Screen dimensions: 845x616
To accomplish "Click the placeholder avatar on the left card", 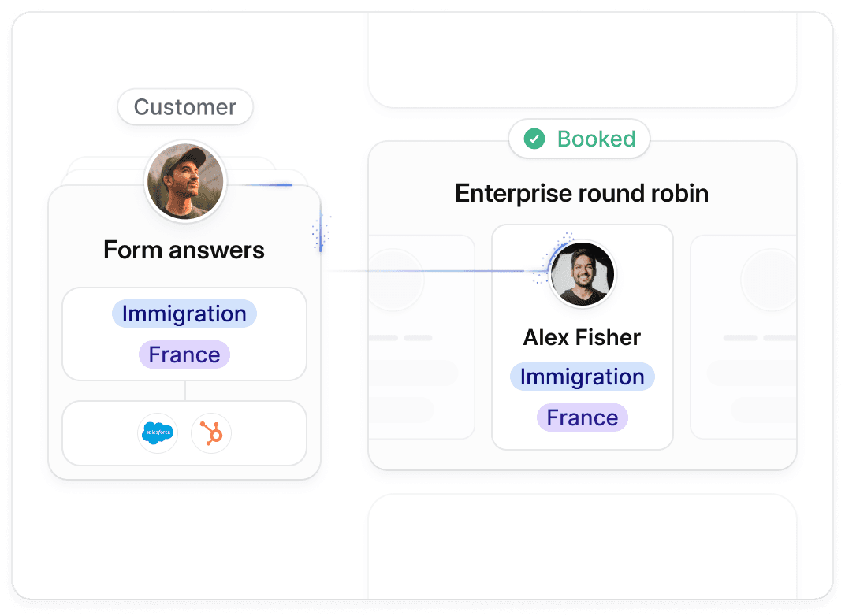I will point(394,280).
